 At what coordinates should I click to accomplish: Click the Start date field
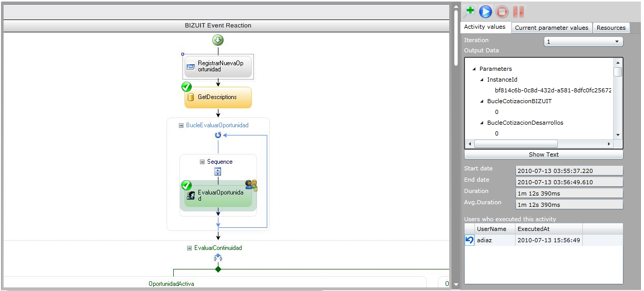569,170
